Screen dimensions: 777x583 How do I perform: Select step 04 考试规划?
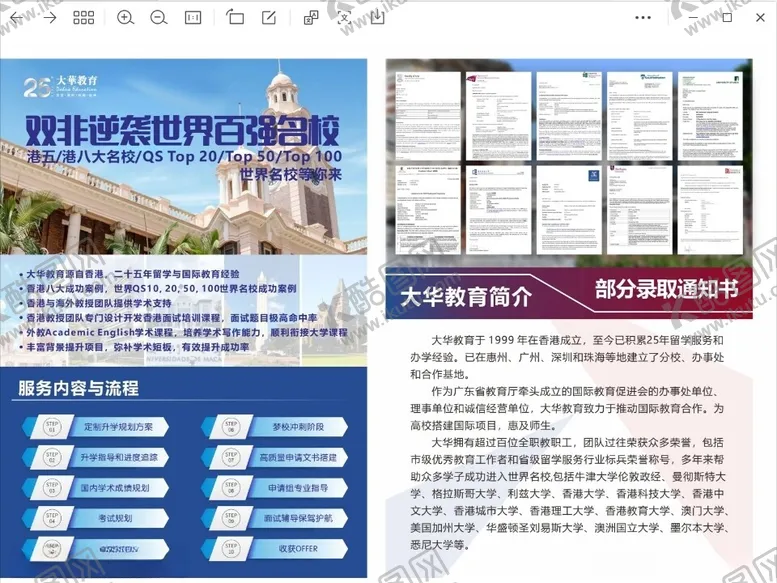pyautogui.click(x=96, y=518)
